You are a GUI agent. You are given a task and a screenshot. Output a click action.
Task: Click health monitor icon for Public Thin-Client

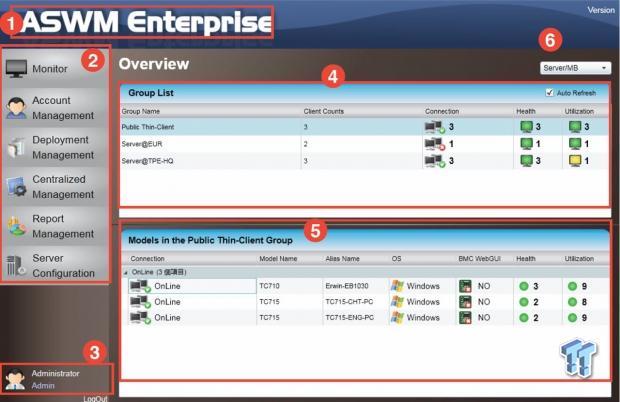pos(526,127)
